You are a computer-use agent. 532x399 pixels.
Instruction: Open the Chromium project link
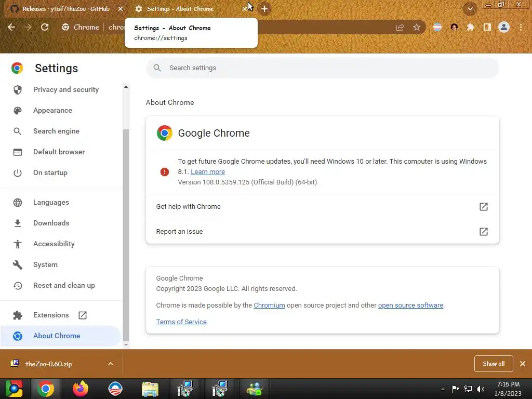click(x=269, y=305)
